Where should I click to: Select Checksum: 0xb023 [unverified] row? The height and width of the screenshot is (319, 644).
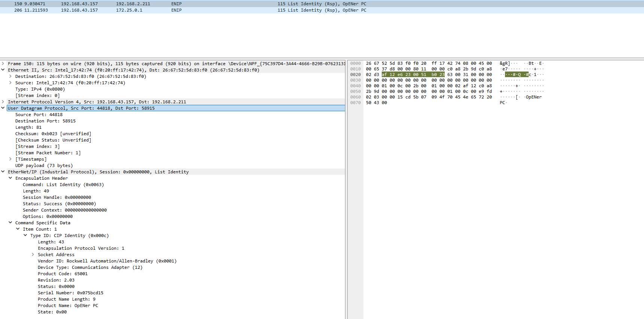coord(53,134)
